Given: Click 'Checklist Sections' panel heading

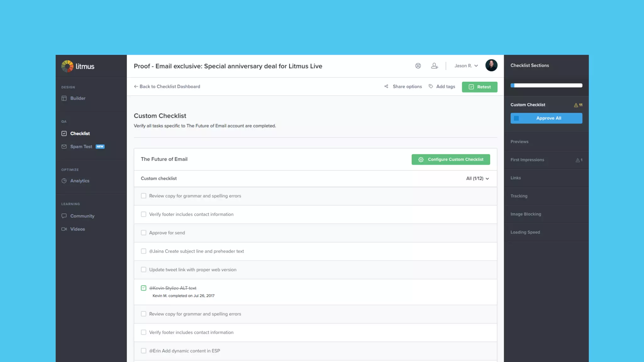Looking at the screenshot, I should click(x=530, y=65).
